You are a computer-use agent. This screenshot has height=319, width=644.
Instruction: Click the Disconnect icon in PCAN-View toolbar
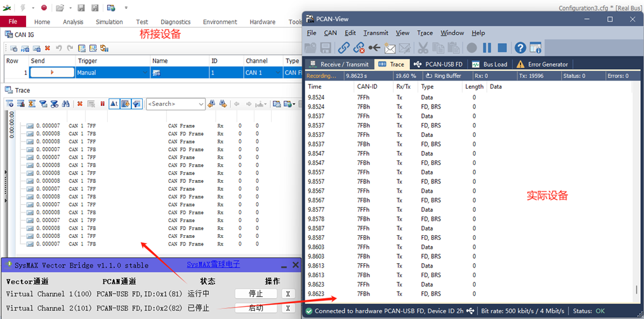pos(358,48)
